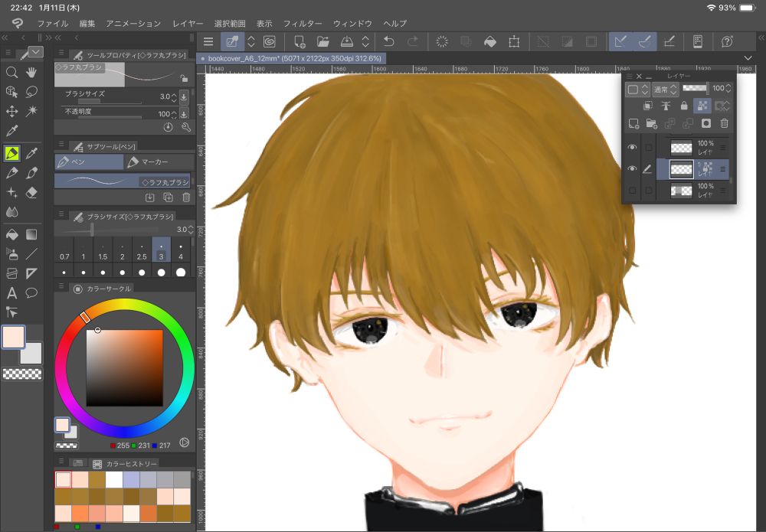Open the レイヤー menu
766x532 pixels.
188,24
